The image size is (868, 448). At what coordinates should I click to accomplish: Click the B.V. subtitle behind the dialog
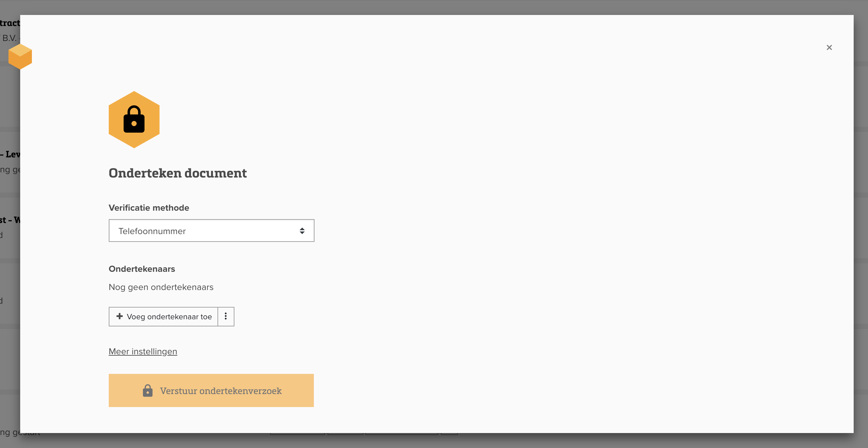point(10,38)
